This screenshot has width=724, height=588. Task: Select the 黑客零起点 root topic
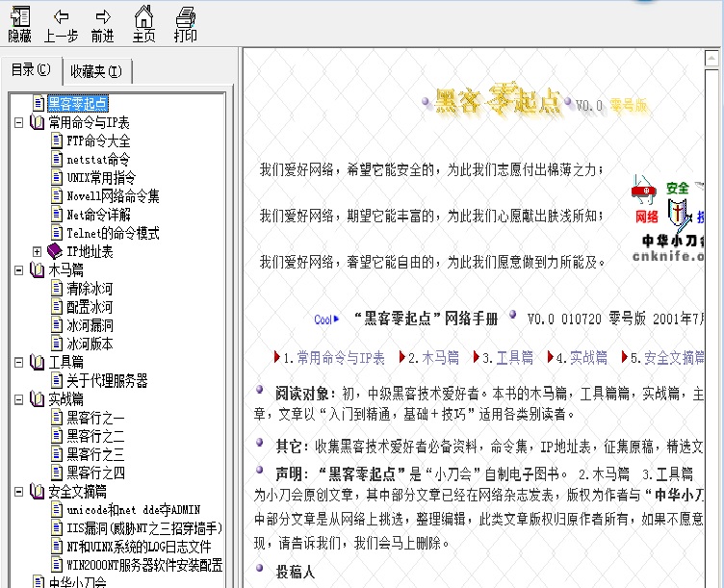[78, 103]
